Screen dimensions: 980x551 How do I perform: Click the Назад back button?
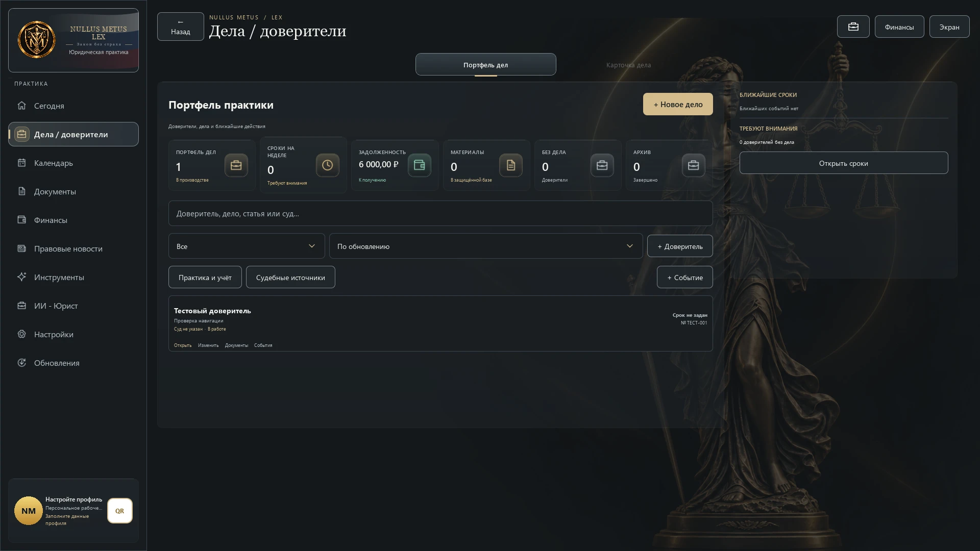click(181, 27)
